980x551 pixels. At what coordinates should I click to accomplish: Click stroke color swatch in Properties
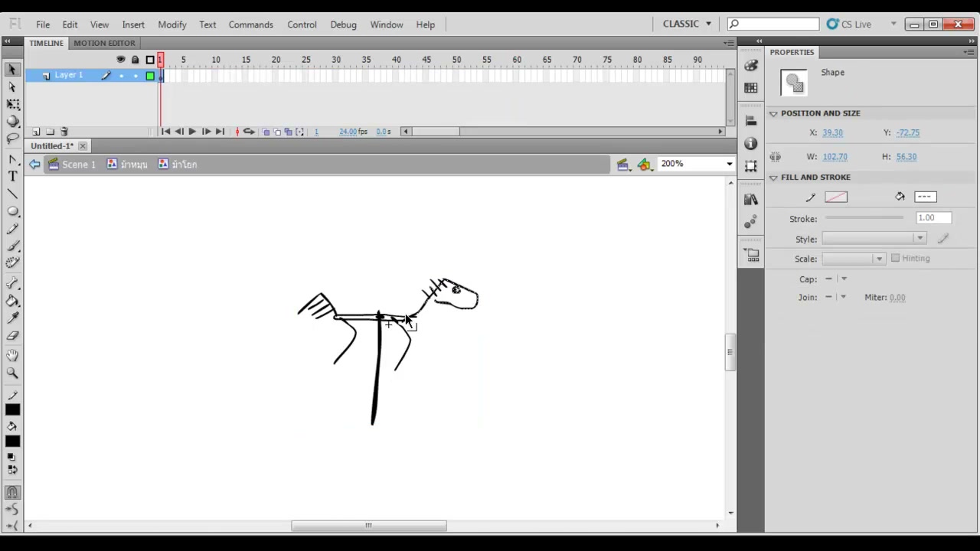click(836, 197)
